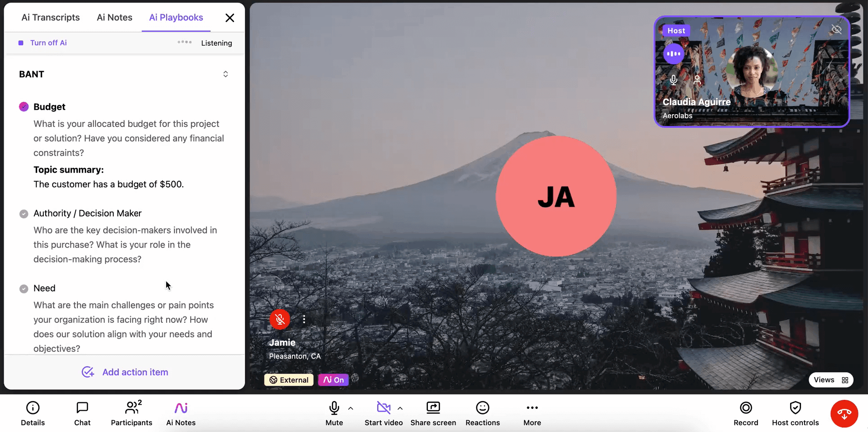
Task: Collapse the BANT playbook section
Action: click(225, 74)
